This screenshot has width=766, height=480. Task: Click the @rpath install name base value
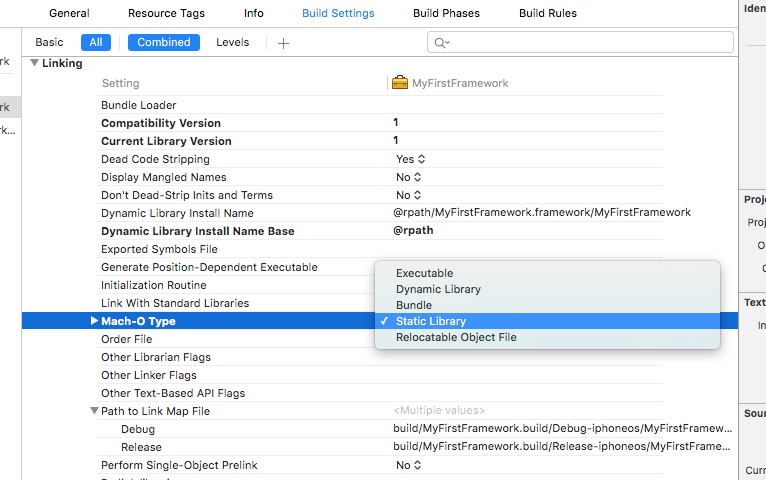[413, 230]
